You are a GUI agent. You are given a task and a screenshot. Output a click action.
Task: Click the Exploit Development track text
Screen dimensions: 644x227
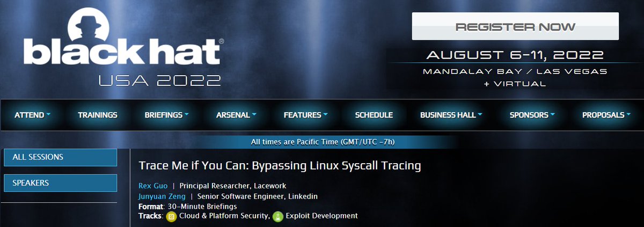[x=321, y=216]
